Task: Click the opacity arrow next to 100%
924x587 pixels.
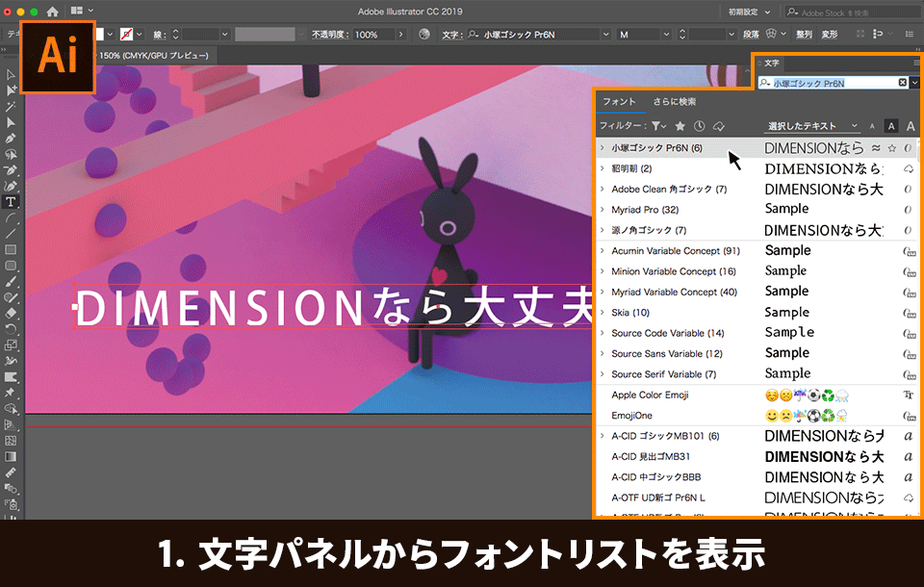Action: (x=400, y=35)
